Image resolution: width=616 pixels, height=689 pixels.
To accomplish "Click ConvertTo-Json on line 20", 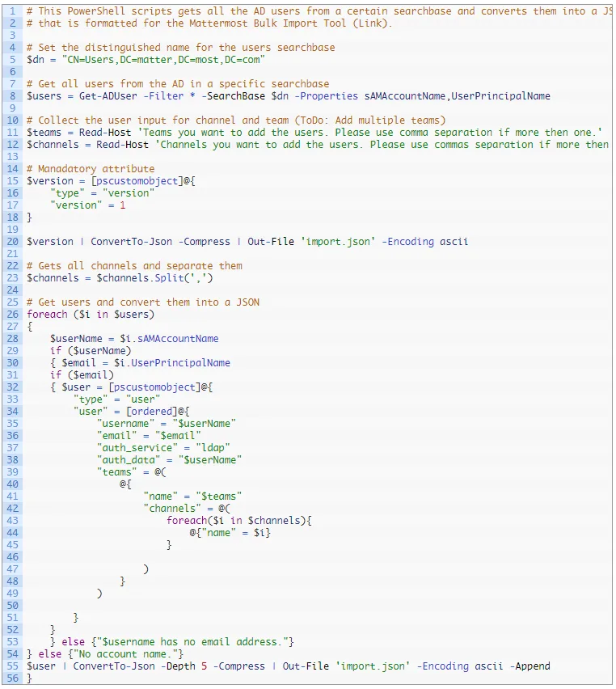I will [132, 242].
